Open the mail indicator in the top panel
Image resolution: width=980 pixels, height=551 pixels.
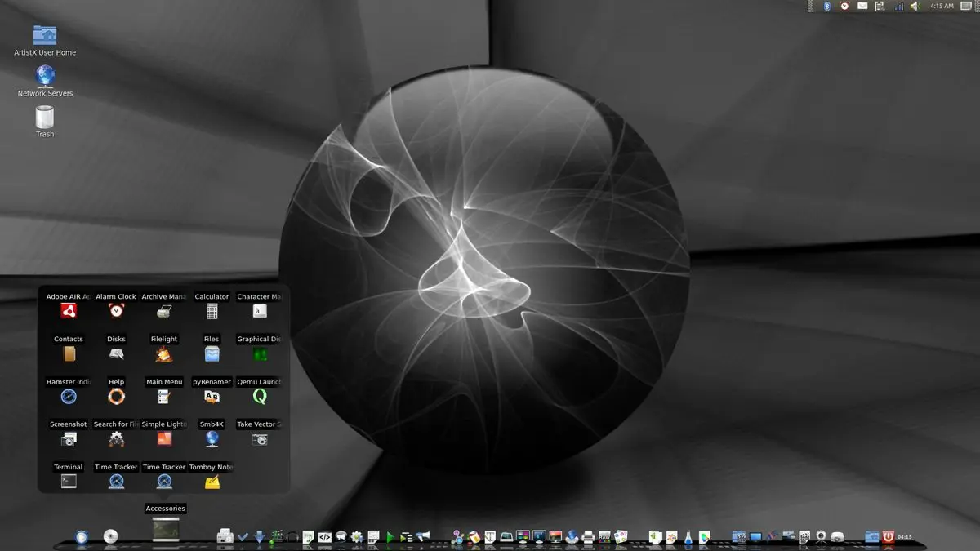point(862,7)
